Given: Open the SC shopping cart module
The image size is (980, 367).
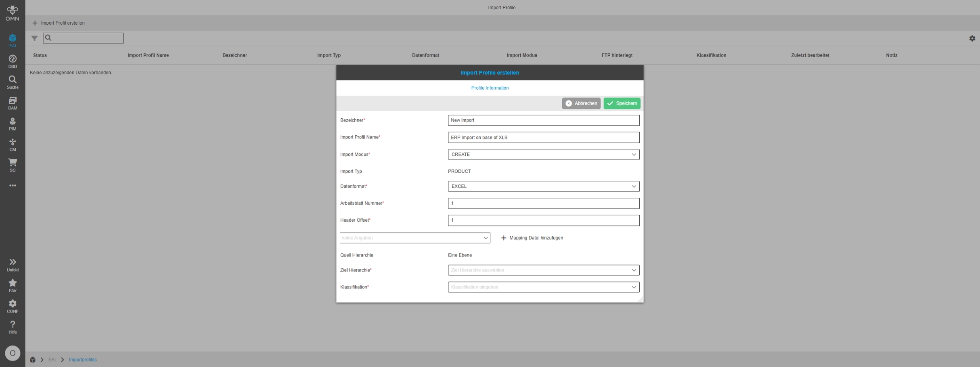Looking at the screenshot, I should coord(13,166).
